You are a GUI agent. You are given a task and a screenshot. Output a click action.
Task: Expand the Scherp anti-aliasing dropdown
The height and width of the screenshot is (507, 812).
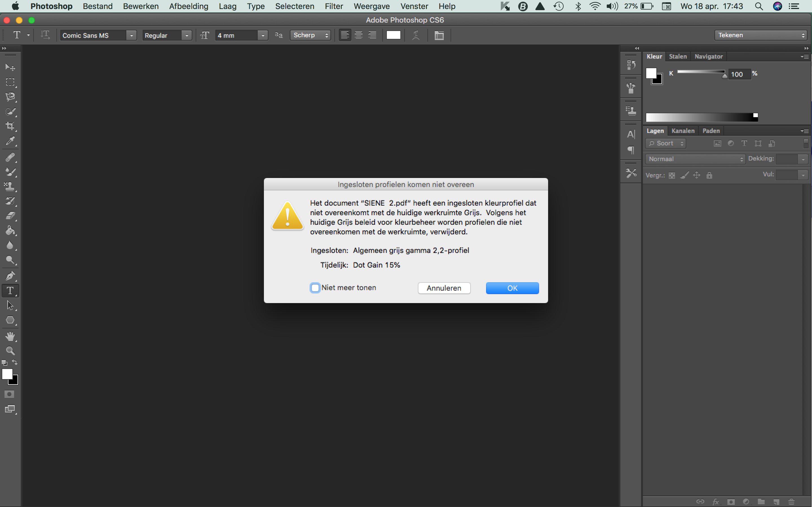click(310, 35)
